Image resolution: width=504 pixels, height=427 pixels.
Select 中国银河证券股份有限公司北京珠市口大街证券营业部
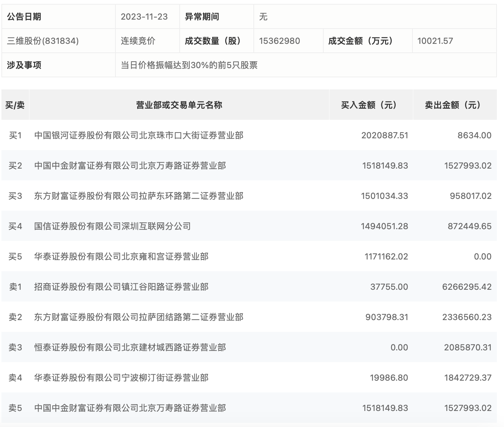(x=139, y=135)
